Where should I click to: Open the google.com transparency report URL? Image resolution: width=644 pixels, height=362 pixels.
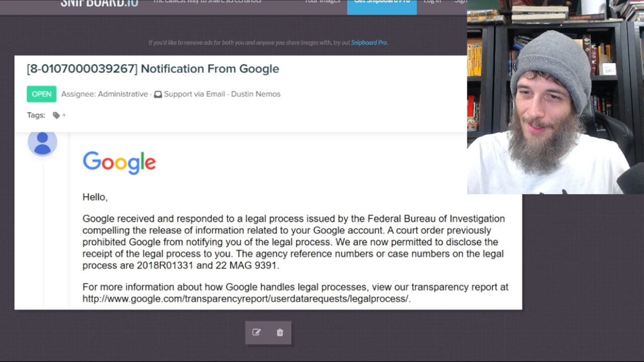[x=246, y=299]
